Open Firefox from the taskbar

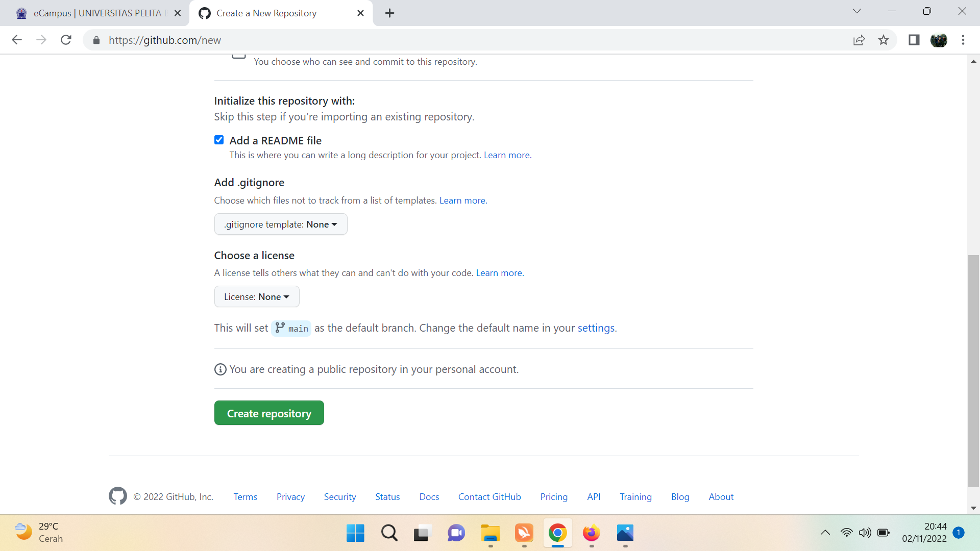click(x=592, y=533)
